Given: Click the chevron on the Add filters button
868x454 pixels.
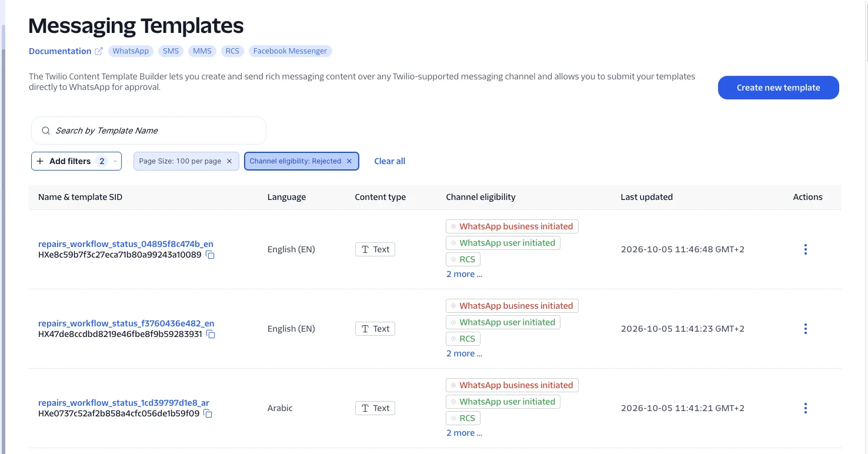Looking at the screenshot, I should [x=115, y=161].
